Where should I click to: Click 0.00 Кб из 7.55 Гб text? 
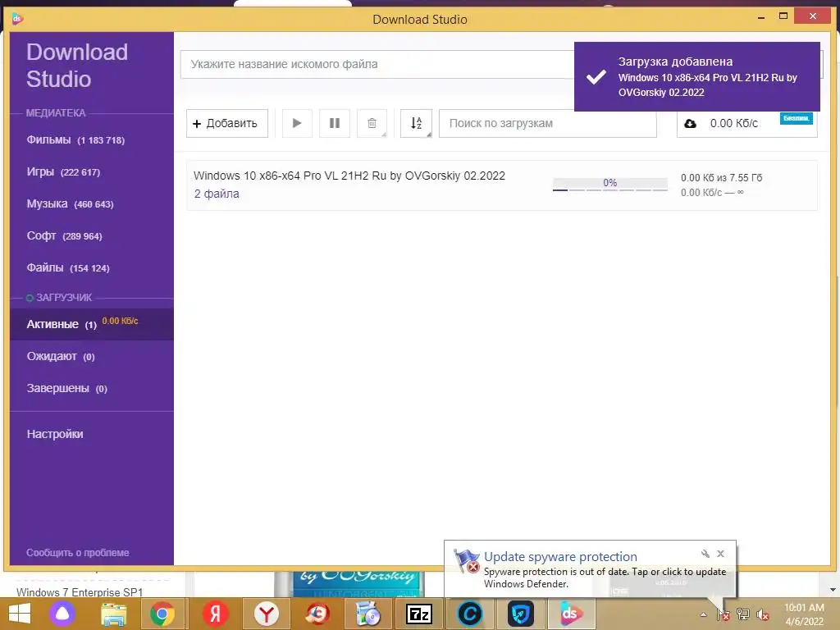point(722,177)
